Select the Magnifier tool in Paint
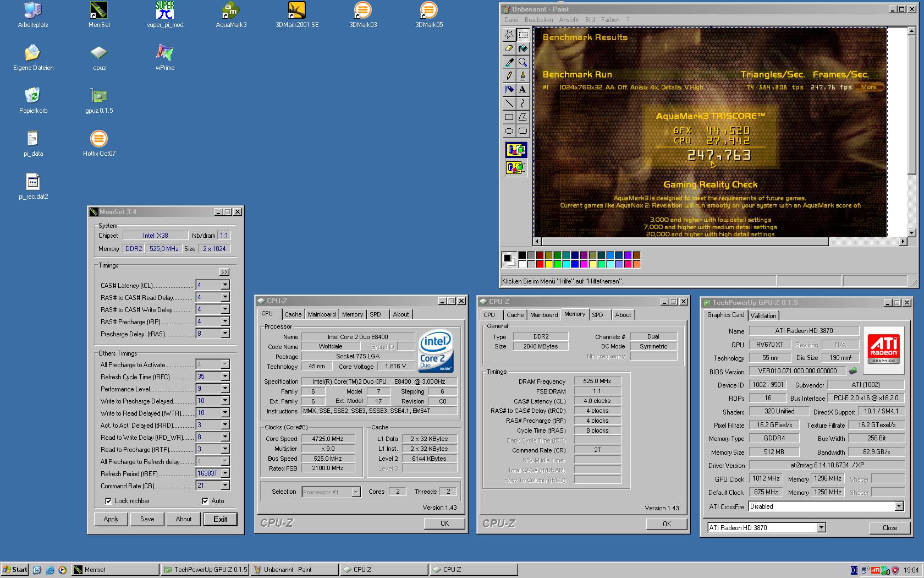This screenshot has height=578, width=924. point(522,62)
